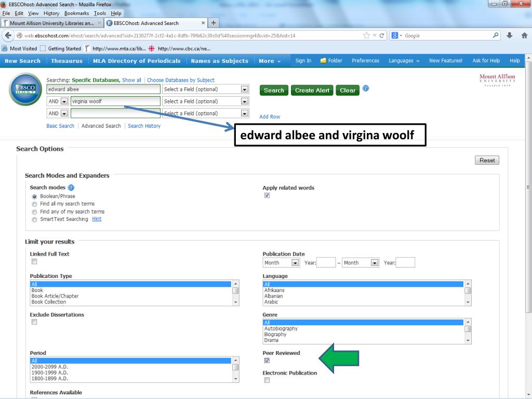Open field dropdown for virginia woolf row
This screenshot has height=399, width=532.
(244, 101)
